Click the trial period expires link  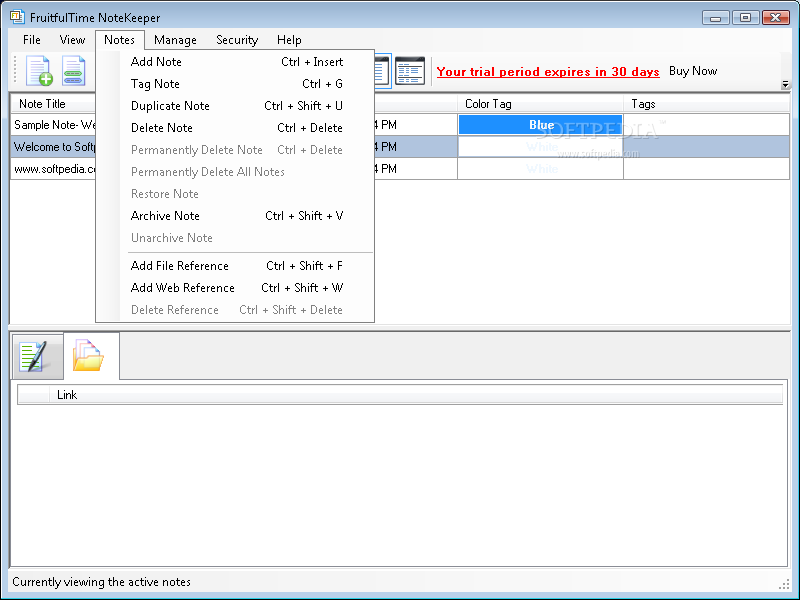pos(548,71)
